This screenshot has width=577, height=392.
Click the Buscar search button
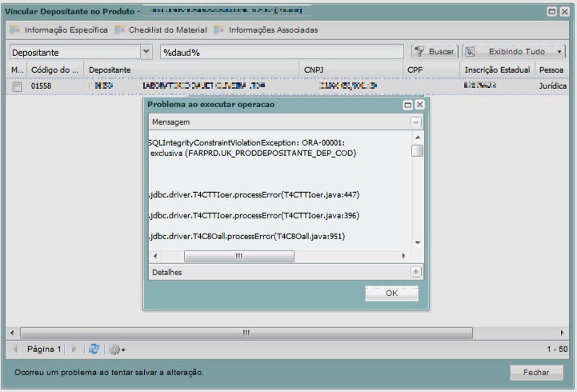(x=434, y=52)
